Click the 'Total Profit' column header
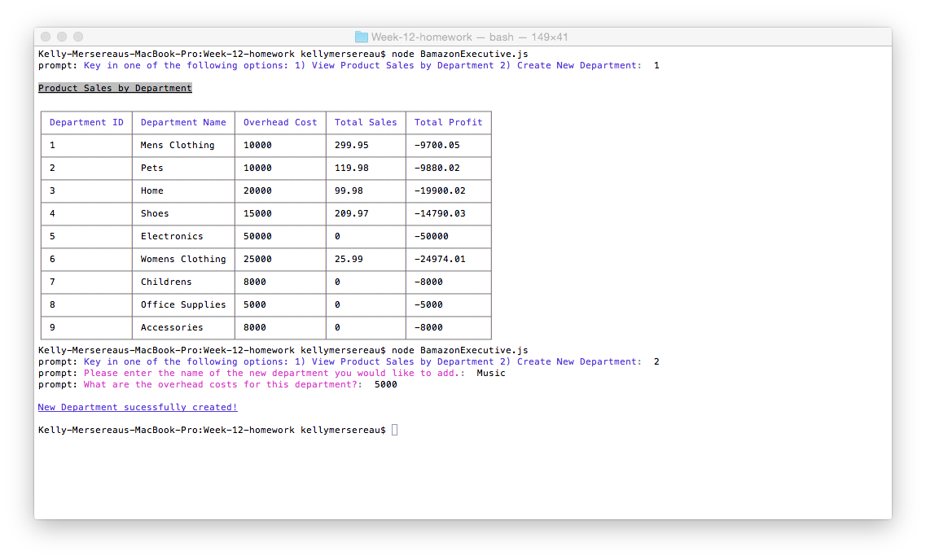Image resolution: width=926 pixels, height=560 pixels. coord(448,122)
